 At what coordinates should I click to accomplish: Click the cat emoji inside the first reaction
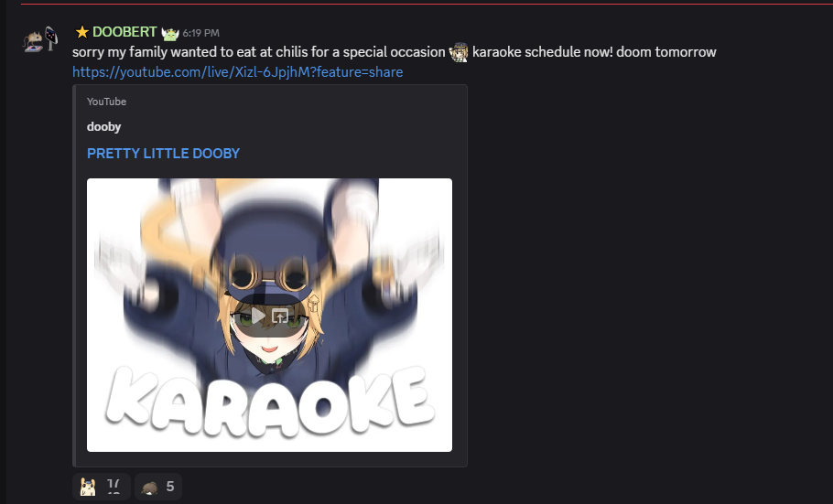click(88, 487)
